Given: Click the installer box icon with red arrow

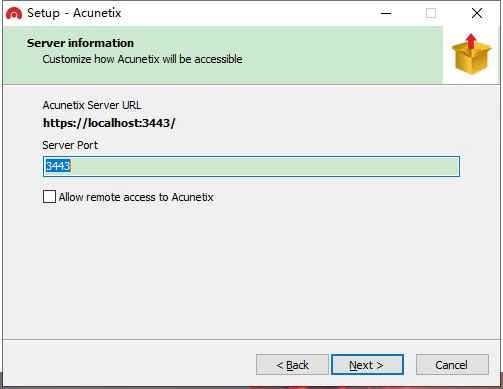Looking at the screenshot, I should (471, 54).
